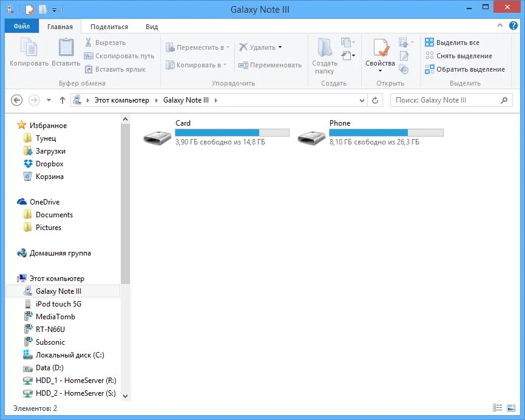The height and width of the screenshot is (420, 525).
Task: Click the navigation pane scroll down arrow
Action: pyautogui.click(x=125, y=396)
